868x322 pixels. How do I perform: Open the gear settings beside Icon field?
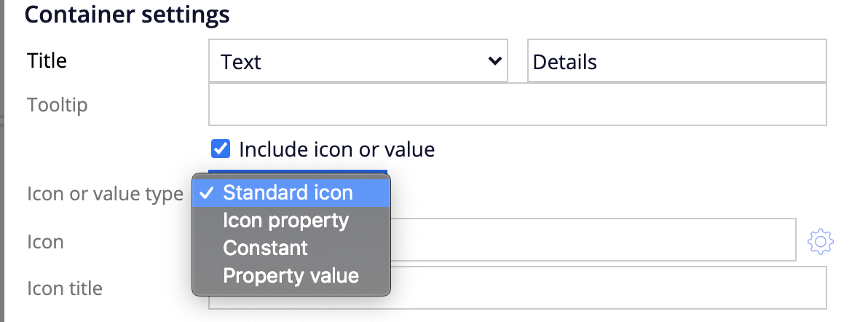[x=821, y=242]
